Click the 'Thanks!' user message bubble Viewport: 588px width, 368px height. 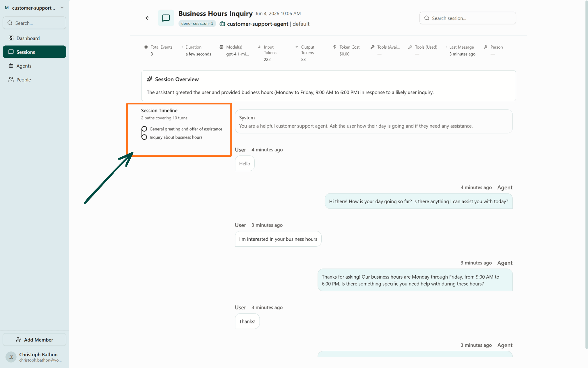(247, 321)
